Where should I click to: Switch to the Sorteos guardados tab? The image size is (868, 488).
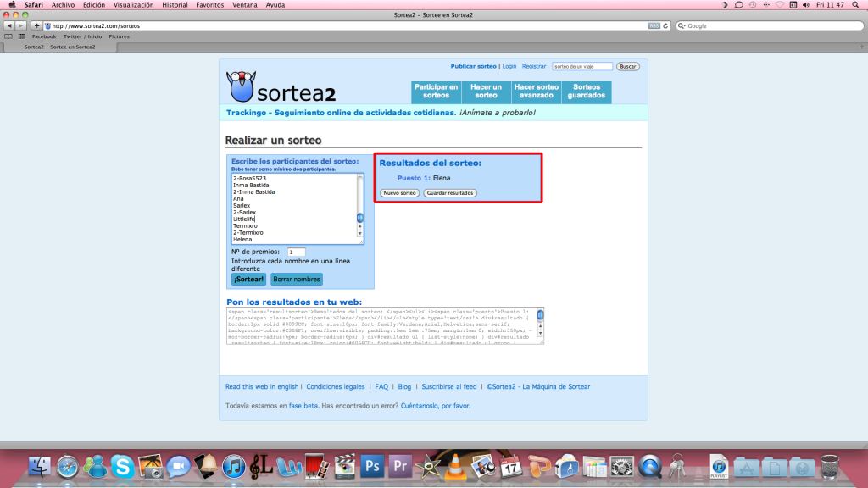[587, 91]
